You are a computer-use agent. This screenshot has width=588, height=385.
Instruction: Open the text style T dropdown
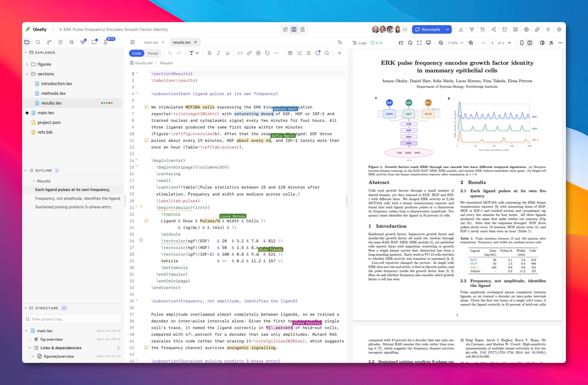pyautogui.click(x=194, y=53)
